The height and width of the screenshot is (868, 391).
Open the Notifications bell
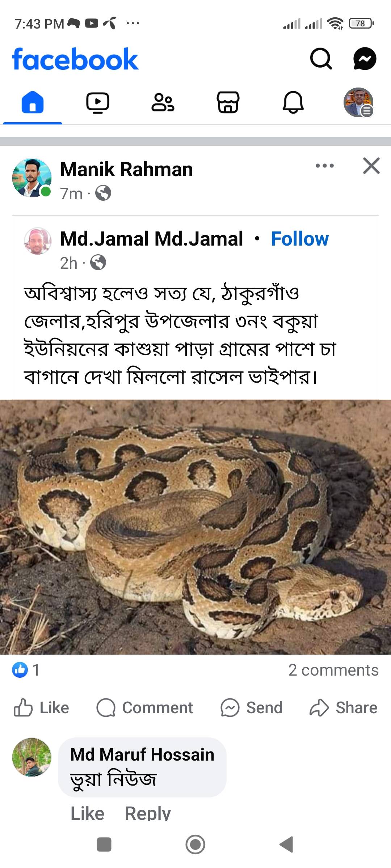(293, 103)
